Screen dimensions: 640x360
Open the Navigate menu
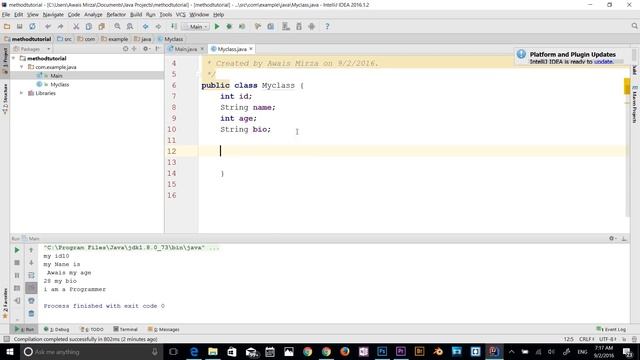pos(53,15)
